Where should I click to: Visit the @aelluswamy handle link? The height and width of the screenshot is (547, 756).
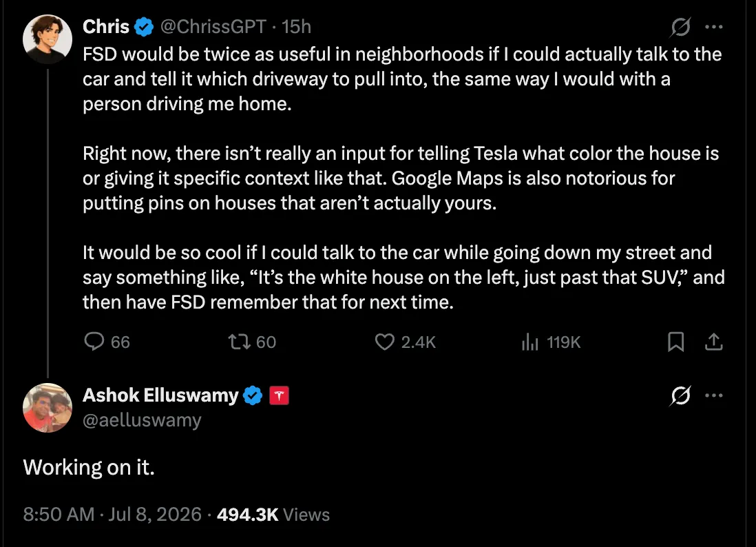[x=142, y=420]
